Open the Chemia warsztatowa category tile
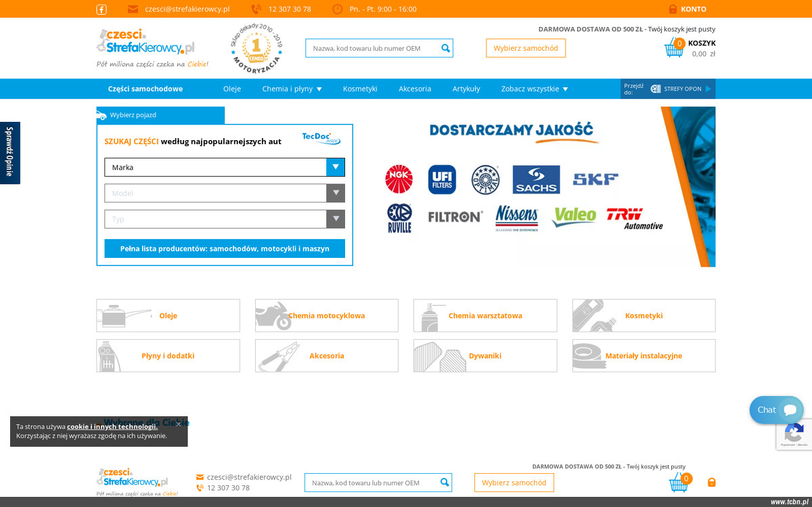 click(x=485, y=315)
